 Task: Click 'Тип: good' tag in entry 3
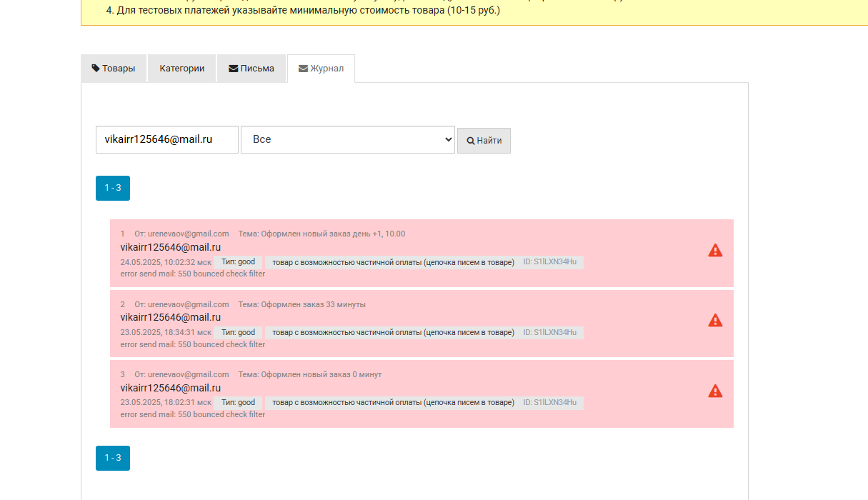click(239, 403)
